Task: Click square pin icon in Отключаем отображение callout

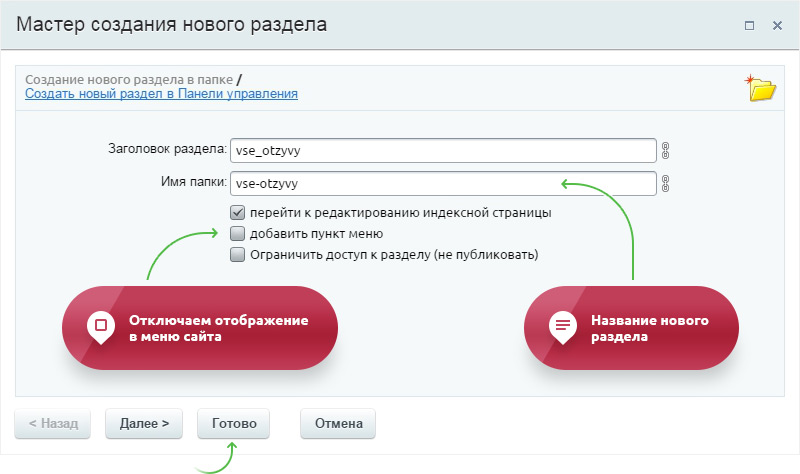Action: click(x=98, y=325)
